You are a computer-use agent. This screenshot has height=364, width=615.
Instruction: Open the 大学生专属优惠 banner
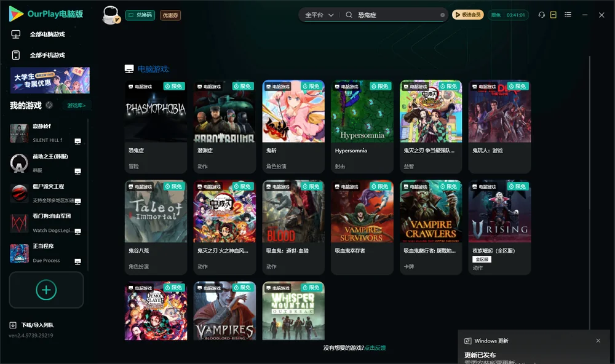(x=50, y=81)
